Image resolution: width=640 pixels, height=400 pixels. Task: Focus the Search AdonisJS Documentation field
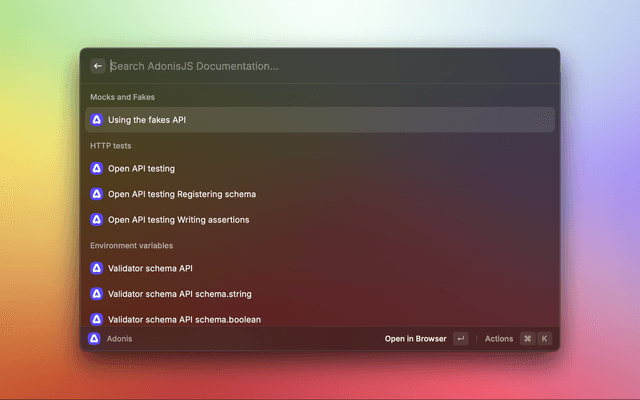pos(300,66)
